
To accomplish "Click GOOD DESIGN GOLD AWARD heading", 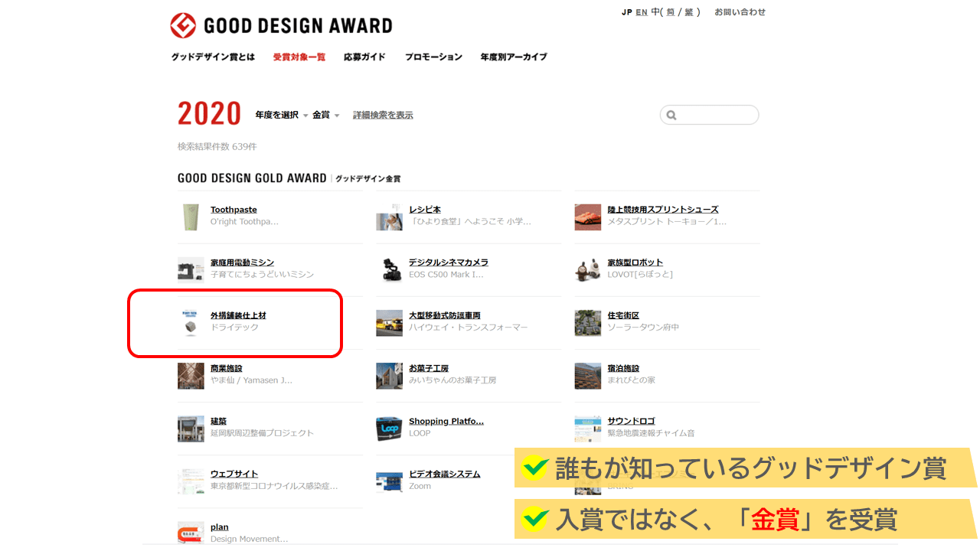I will coord(252,178).
